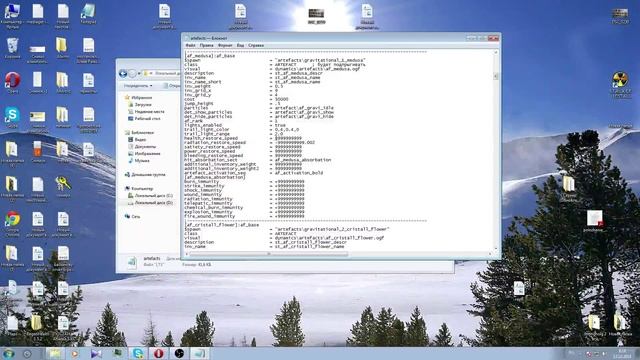Select the video thumbnail icon above Notepad

(316, 16)
